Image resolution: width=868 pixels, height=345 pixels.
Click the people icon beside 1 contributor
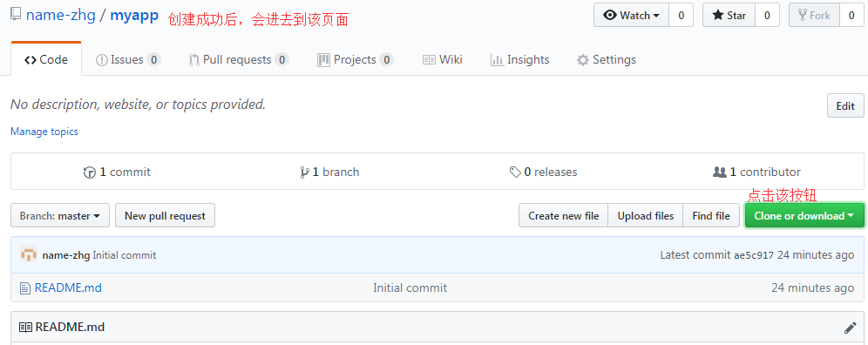pyautogui.click(x=720, y=172)
